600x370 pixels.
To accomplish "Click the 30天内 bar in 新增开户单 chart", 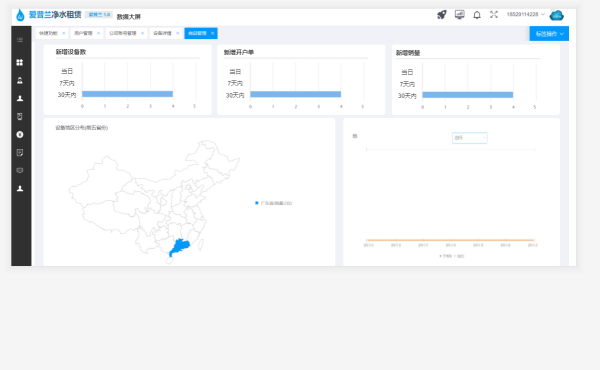I will click(x=295, y=95).
